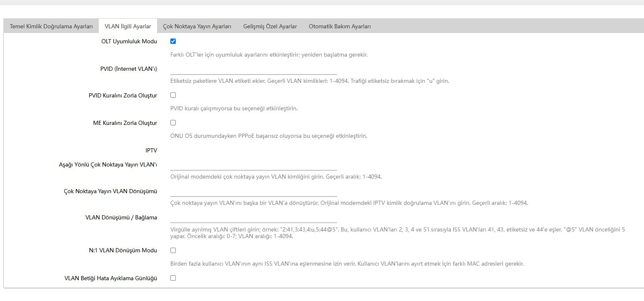Enable ME Kuralını Zorla Oluştur checkbox
This screenshot has width=644, height=301.
pos(173,123)
